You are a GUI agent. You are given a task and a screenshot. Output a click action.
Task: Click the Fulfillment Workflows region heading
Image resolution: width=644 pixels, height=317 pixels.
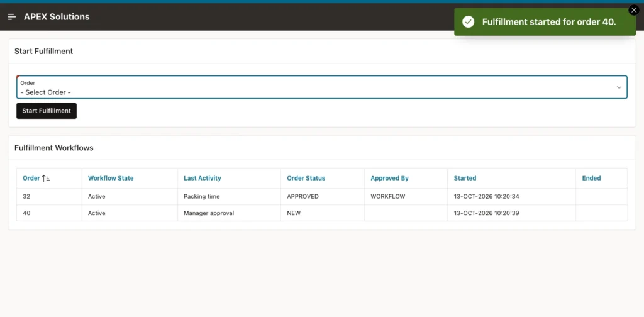click(x=54, y=148)
